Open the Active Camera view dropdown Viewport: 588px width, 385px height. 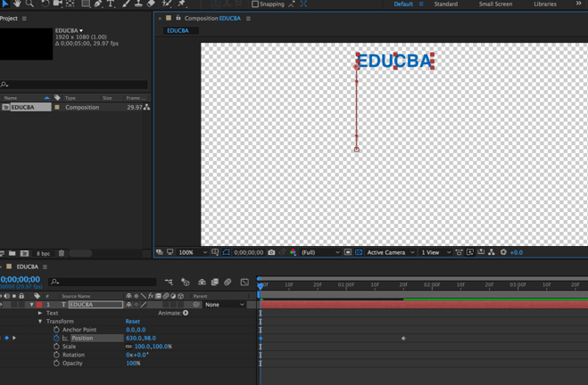[391, 252]
